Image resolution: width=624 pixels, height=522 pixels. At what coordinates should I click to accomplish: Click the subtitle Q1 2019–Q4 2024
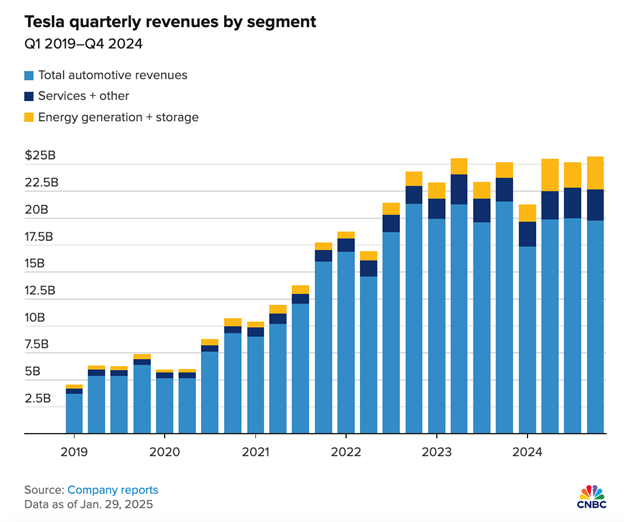(83, 44)
